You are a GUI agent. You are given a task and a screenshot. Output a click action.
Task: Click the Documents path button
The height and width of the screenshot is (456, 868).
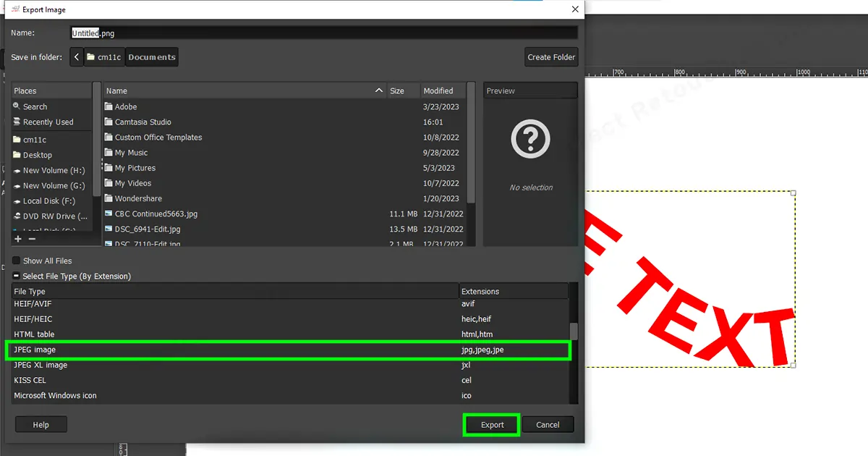click(x=152, y=57)
